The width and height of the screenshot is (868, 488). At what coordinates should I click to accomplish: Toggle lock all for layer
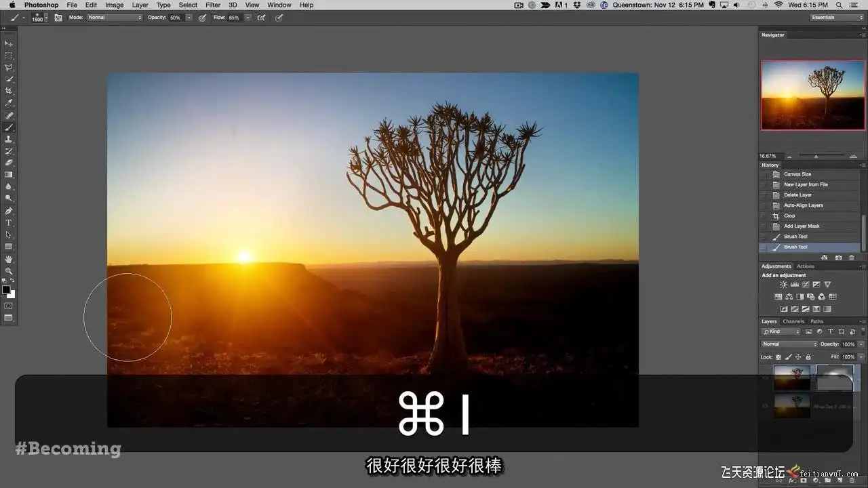(808, 357)
